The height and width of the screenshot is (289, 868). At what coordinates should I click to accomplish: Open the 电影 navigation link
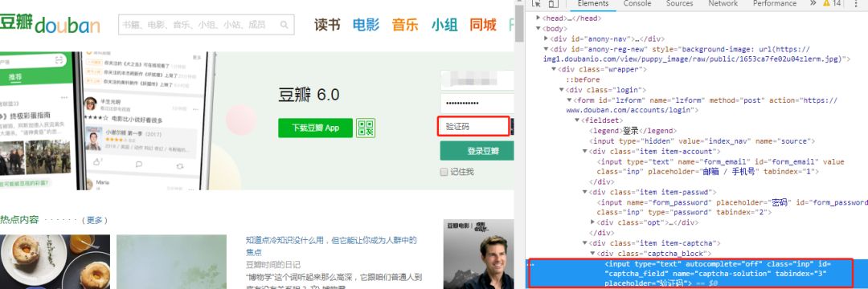[366, 24]
